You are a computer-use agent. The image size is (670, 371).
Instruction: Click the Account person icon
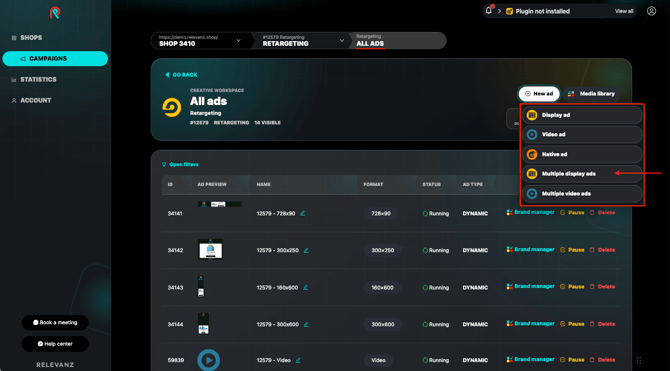tap(14, 101)
